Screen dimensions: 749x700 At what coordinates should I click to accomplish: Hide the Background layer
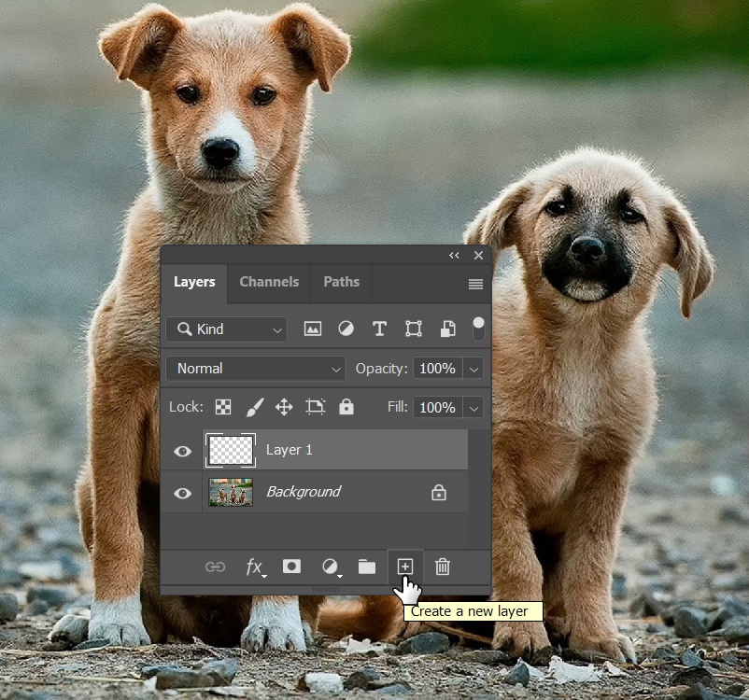click(x=182, y=493)
